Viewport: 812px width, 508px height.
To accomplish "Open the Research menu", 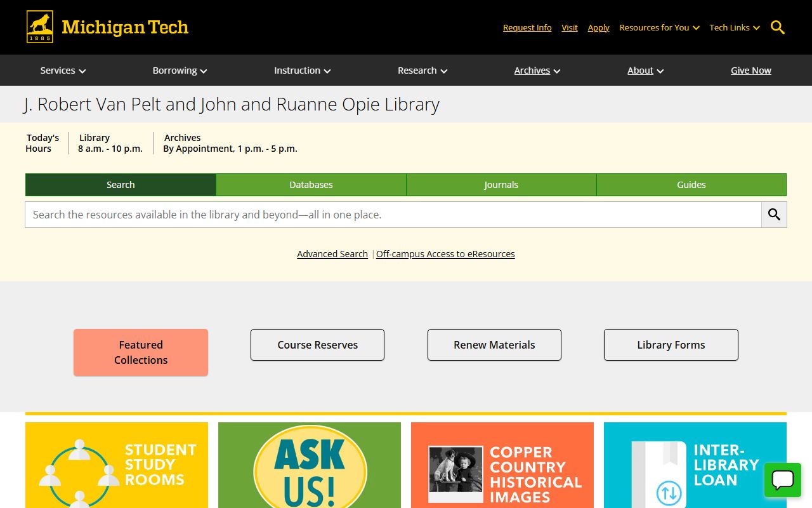I will pos(422,70).
